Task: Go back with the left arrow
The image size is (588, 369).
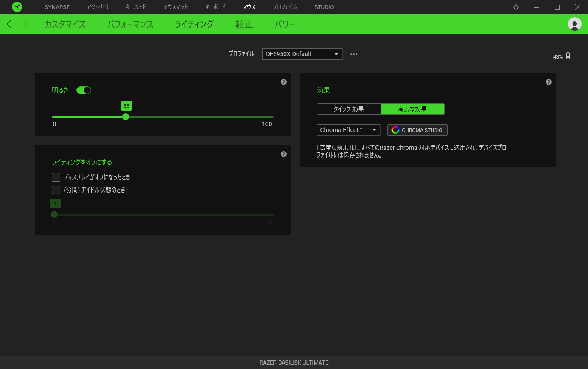Action: coord(9,24)
